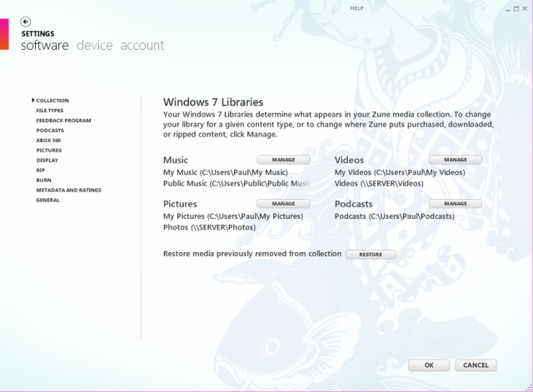Open the Pictures settings section in the sidebar
The image size is (533, 392).
pos(49,150)
